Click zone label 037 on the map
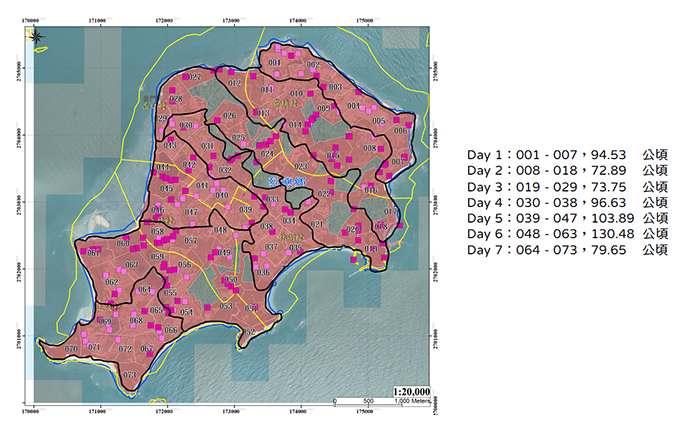The height and width of the screenshot is (423, 700). point(271,247)
